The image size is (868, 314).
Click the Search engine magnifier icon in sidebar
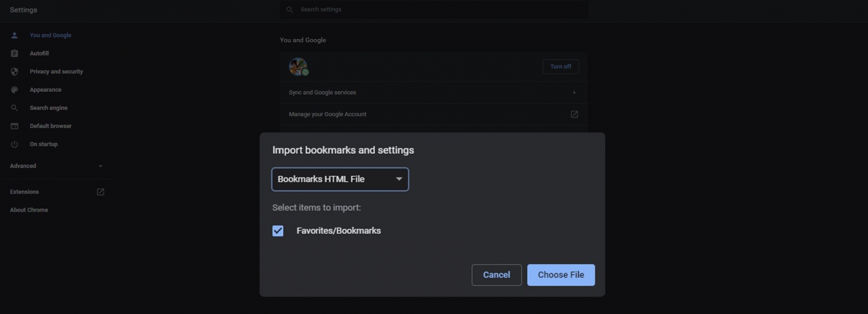(x=15, y=107)
